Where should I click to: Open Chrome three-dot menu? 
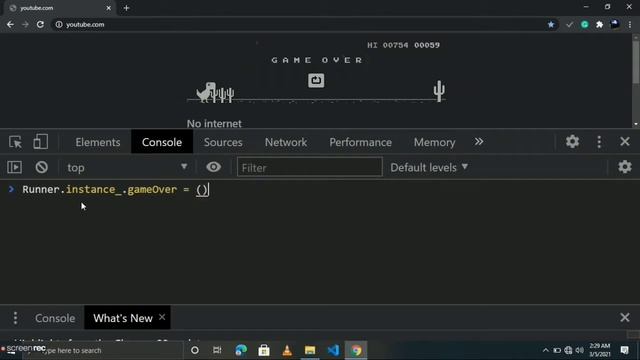point(630,24)
